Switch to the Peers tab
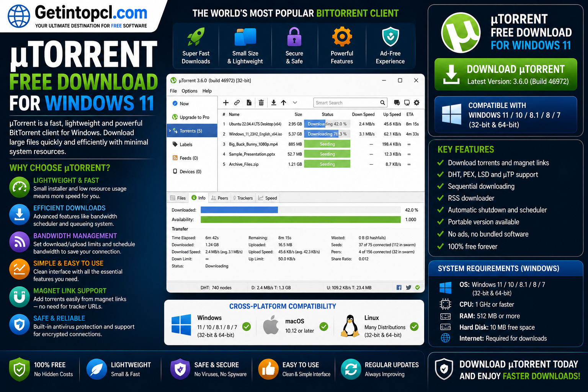The width and height of the screenshot is (588, 392). [x=219, y=198]
